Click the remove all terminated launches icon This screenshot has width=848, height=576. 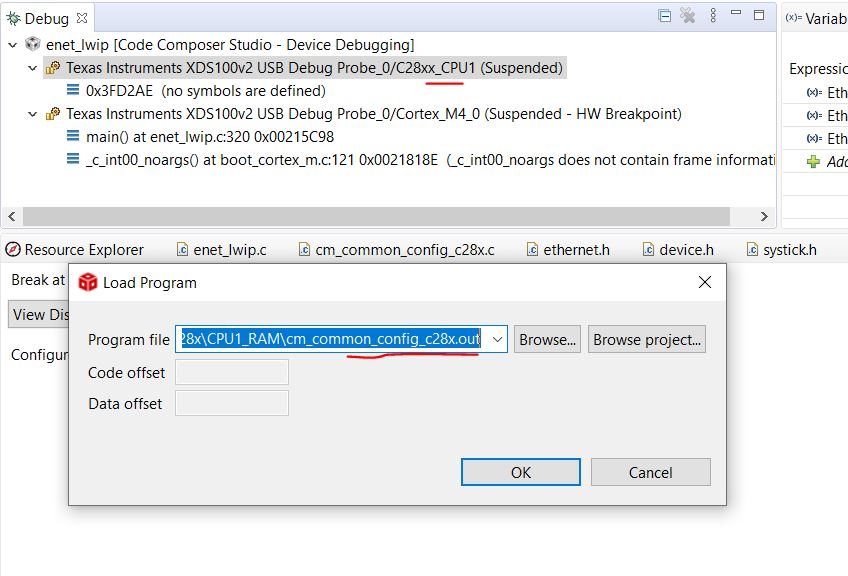(687, 15)
